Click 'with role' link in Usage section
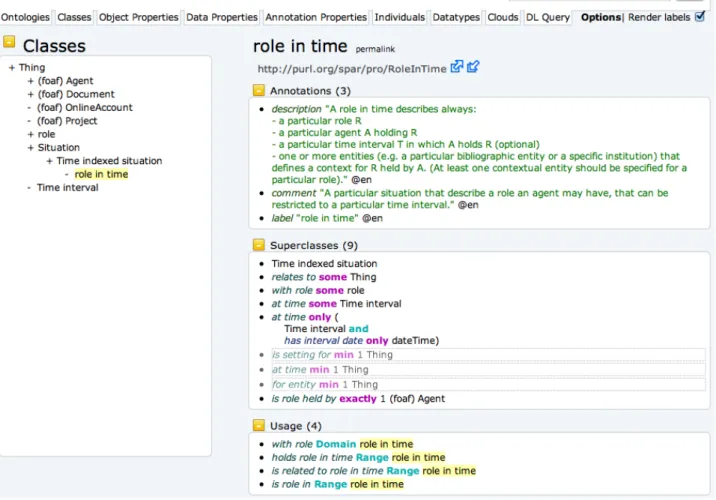This screenshot has width=716, height=500. point(292,444)
